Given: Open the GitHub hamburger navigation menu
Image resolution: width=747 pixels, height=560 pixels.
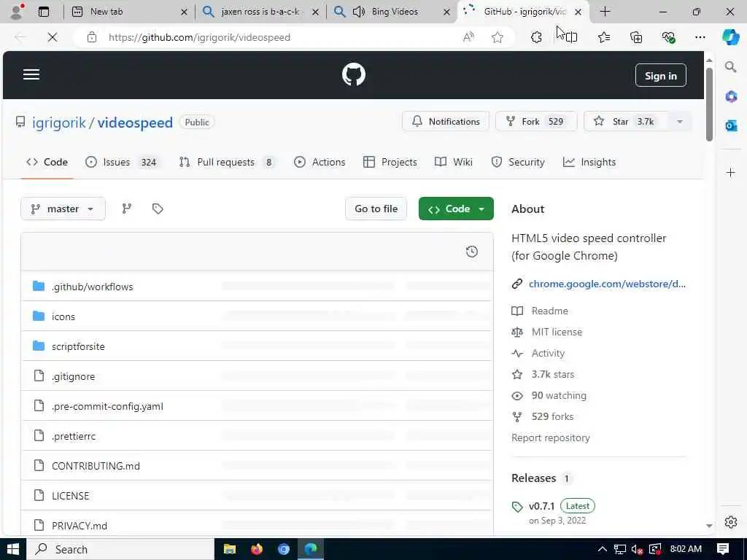Looking at the screenshot, I should 31,75.
